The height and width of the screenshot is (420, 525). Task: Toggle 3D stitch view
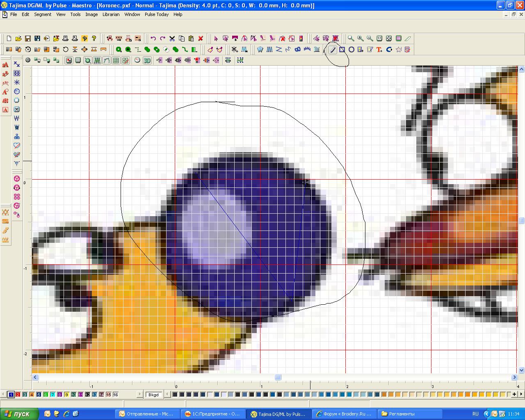147,60
